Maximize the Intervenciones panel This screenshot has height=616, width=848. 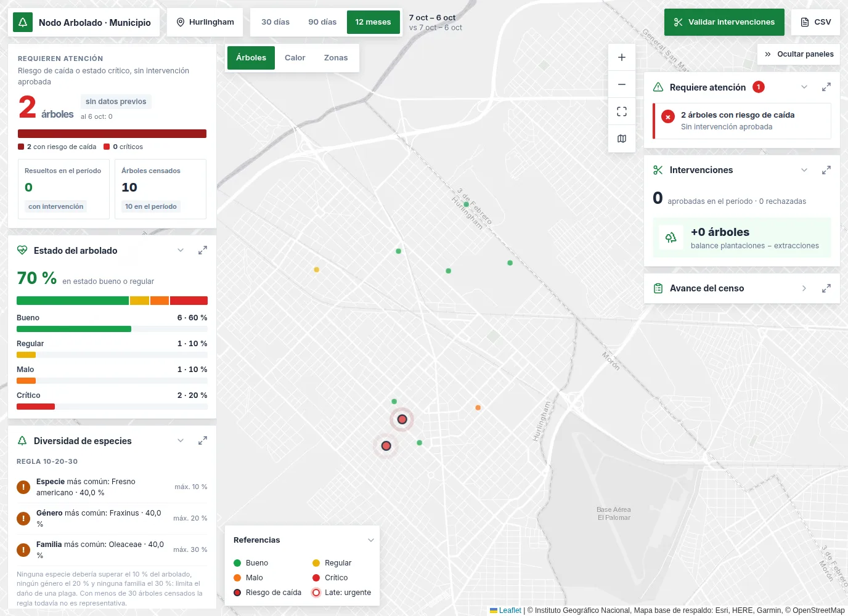tap(826, 170)
